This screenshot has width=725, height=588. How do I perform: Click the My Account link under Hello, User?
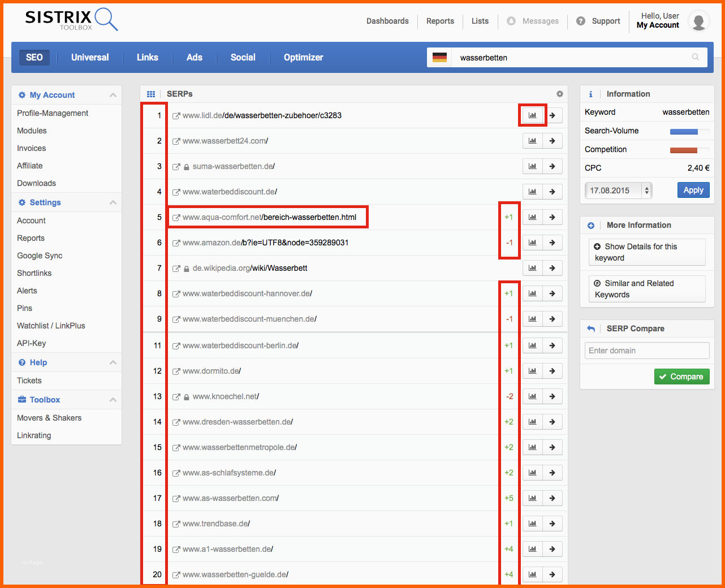(x=658, y=25)
